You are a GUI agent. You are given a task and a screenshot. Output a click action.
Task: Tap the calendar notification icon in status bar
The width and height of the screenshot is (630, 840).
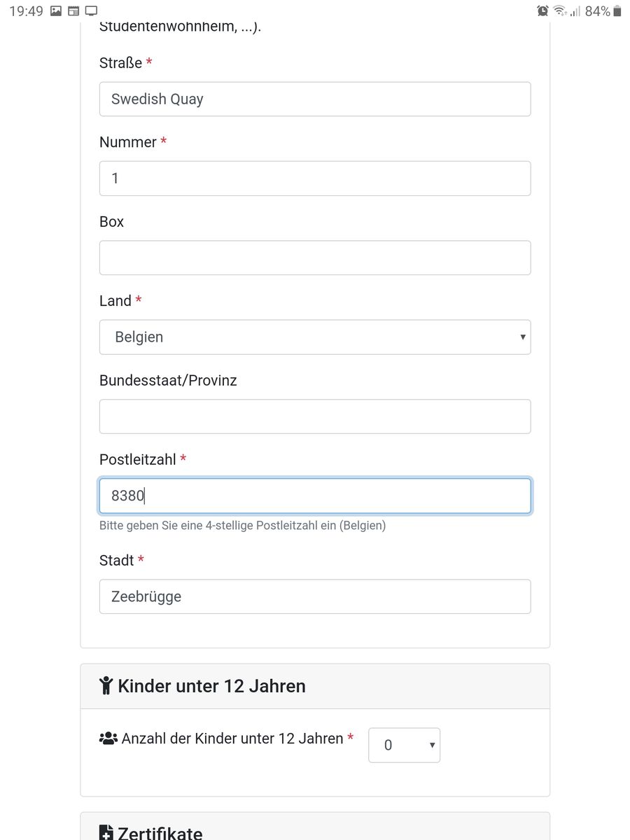(73, 10)
